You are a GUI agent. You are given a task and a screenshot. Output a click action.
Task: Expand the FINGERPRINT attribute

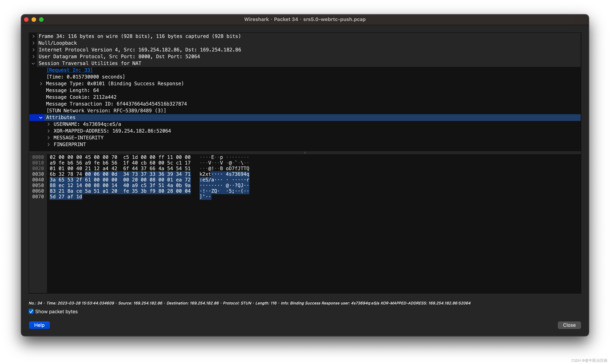tap(49, 144)
